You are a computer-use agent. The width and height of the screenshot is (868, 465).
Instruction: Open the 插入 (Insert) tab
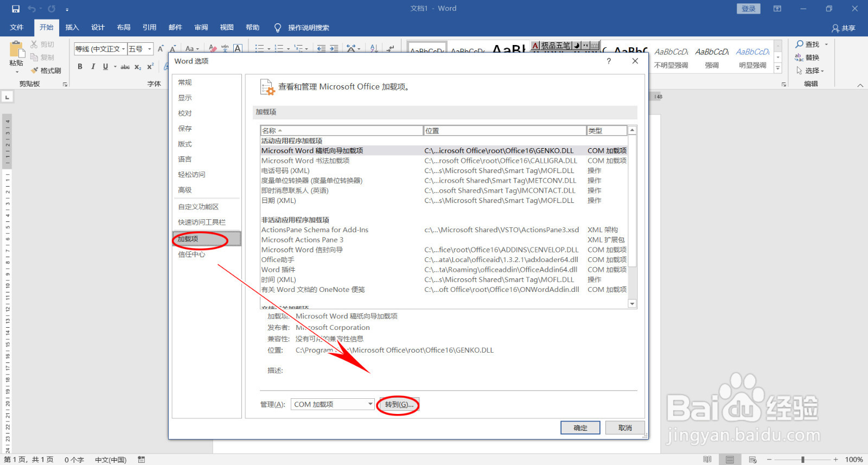72,28
